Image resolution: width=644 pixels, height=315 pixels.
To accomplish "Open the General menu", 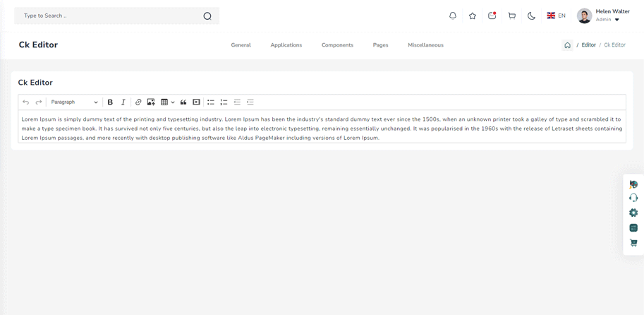I will coord(241,45).
